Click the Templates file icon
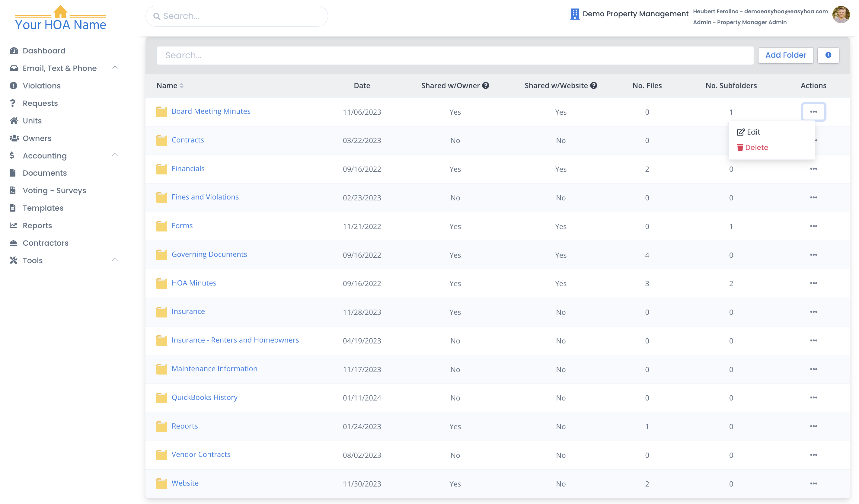Viewport: 859px width, 504px height. (13, 208)
